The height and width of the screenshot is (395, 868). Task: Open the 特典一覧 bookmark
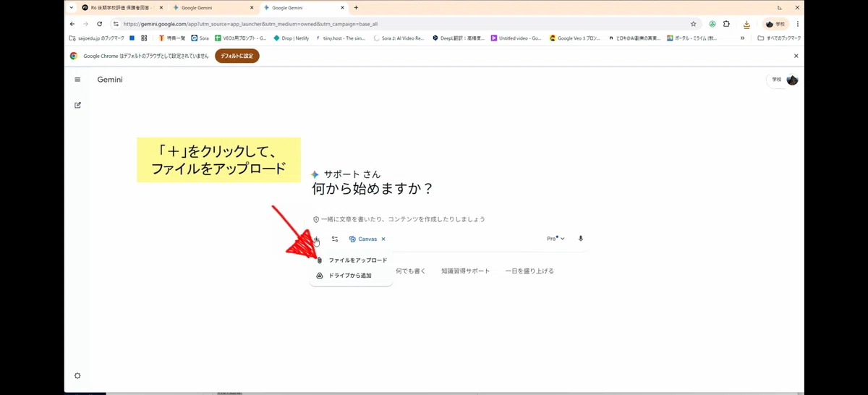[171, 38]
